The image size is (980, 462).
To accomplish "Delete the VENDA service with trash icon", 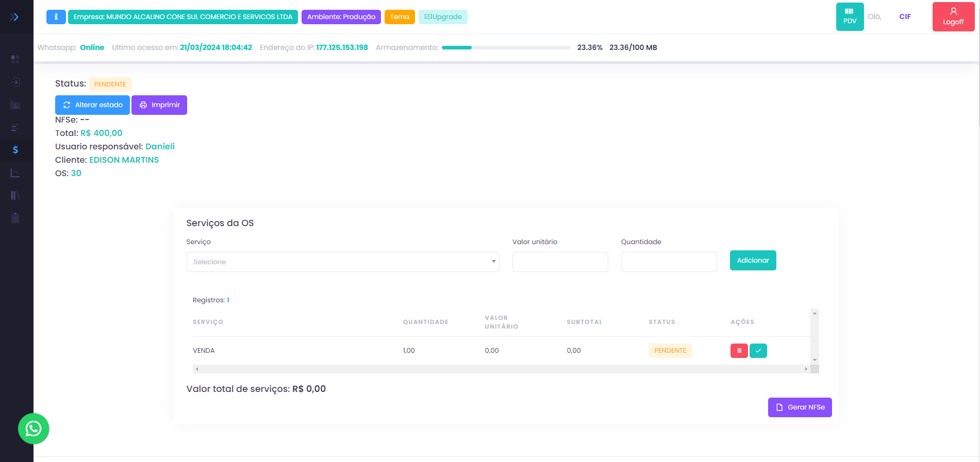I will click(x=739, y=351).
